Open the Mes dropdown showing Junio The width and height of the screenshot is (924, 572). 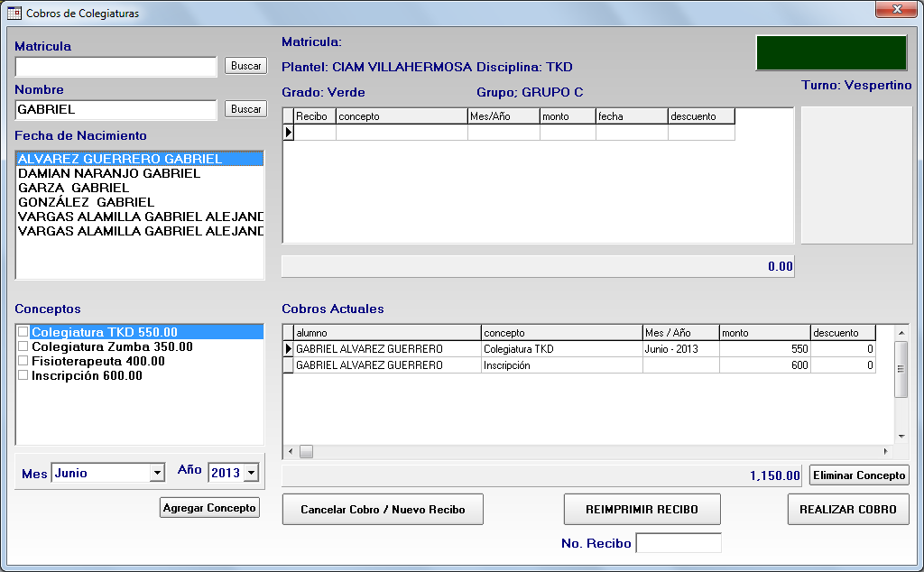pyautogui.click(x=157, y=473)
